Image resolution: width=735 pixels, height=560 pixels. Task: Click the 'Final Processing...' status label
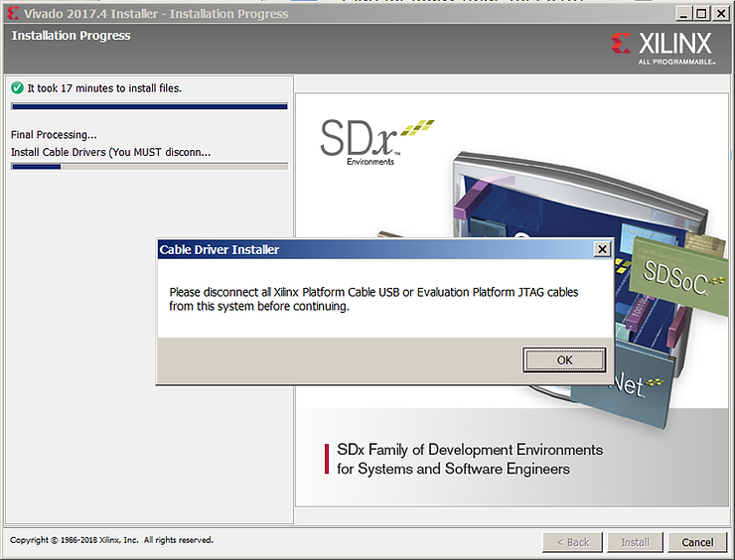click(54, 134)
